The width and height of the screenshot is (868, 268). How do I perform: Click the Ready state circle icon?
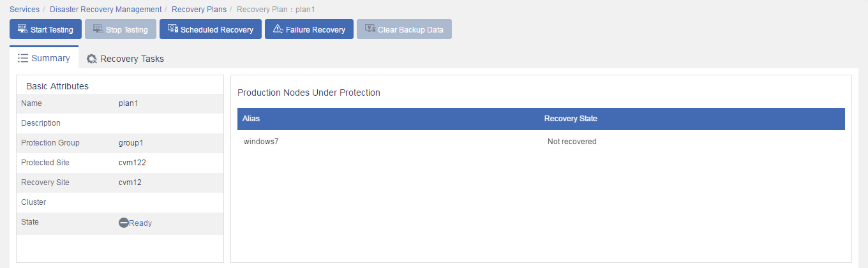tap(124, 223)
